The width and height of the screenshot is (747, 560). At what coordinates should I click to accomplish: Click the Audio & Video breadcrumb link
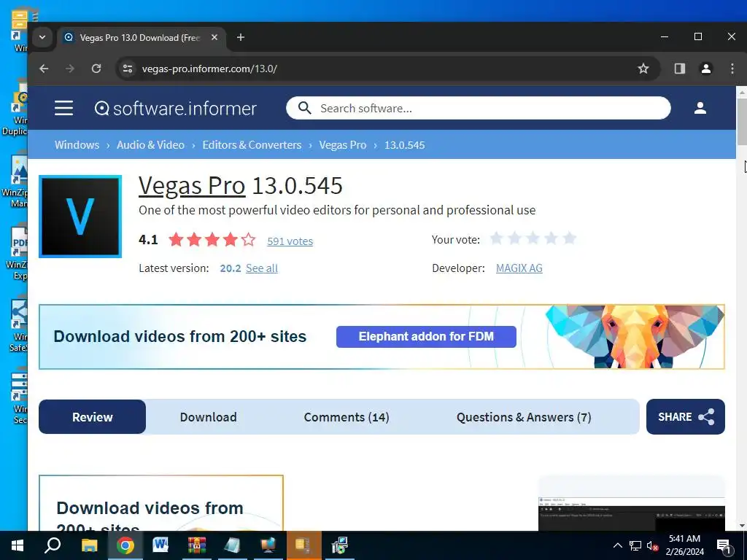point(150,145)
